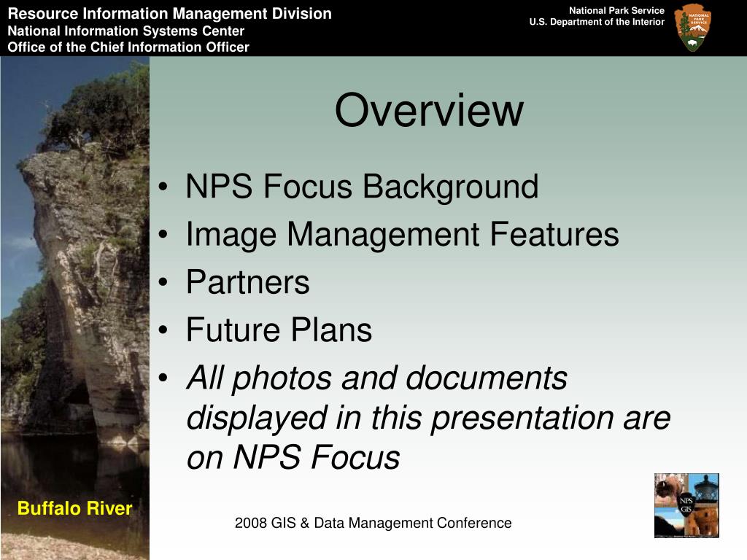
Task: Click the "Resource Information Management Division" header
Action: 169,14
